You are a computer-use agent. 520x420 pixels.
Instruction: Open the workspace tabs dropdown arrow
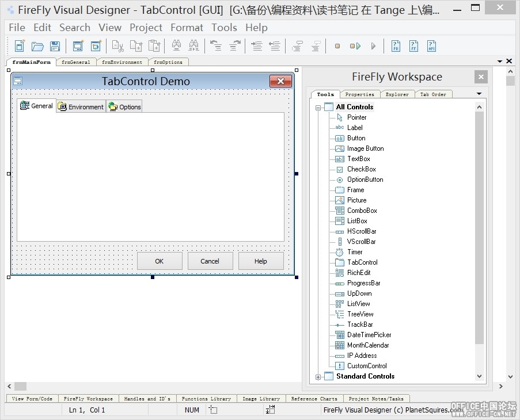coord(479,94)
